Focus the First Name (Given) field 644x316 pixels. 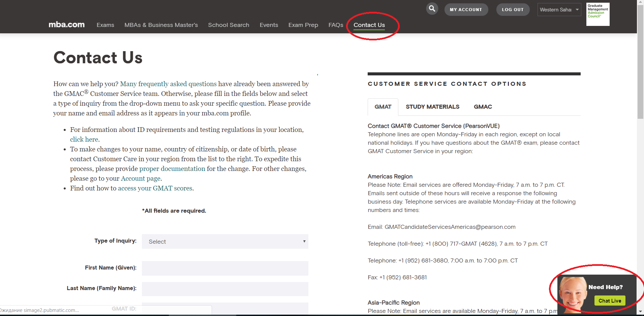pos(225,268)
